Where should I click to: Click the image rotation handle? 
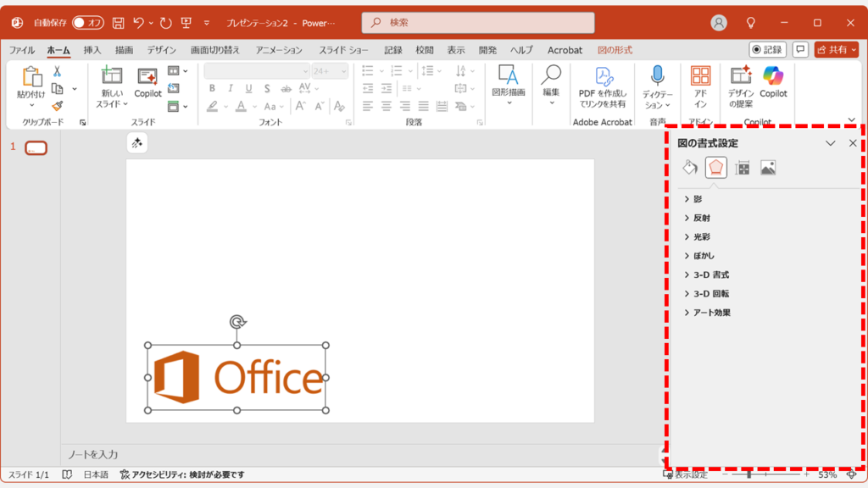(x=237, y=322)
